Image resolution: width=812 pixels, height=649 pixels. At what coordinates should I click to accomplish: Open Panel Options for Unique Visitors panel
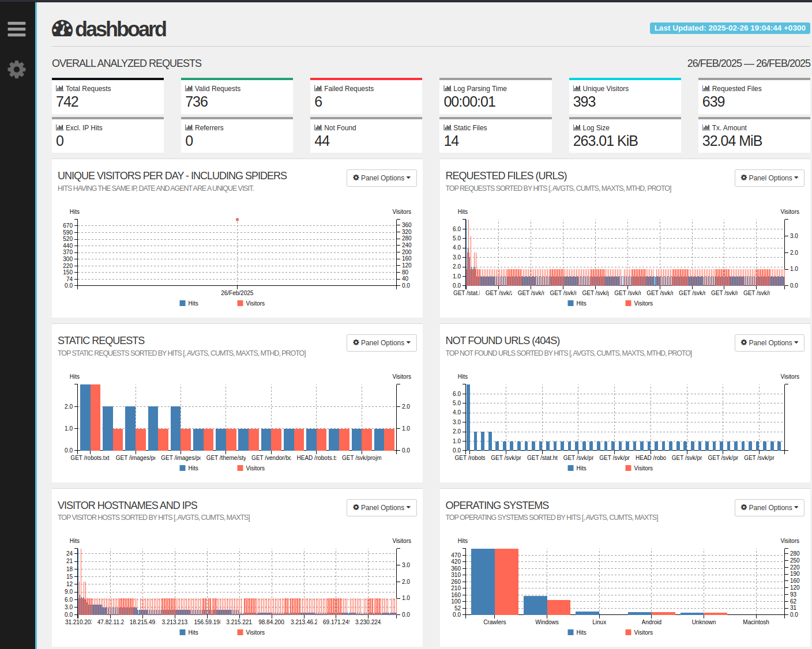(x=381, y=178)
